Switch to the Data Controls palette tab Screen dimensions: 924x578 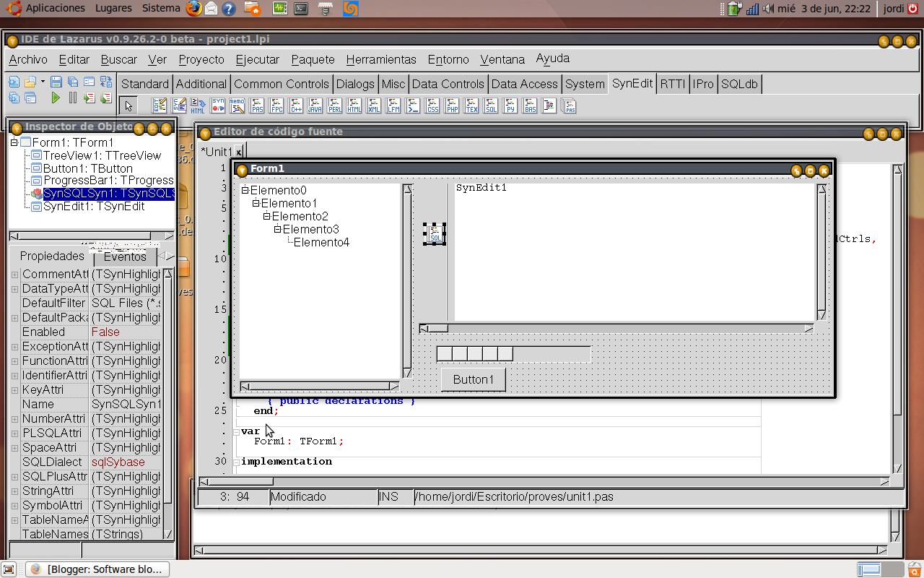tap(448, 84)
